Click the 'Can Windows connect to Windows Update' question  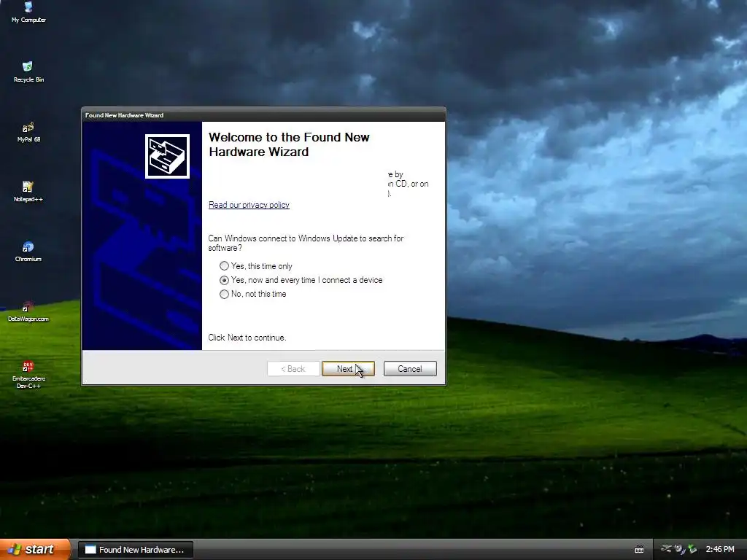coord(306,243)
